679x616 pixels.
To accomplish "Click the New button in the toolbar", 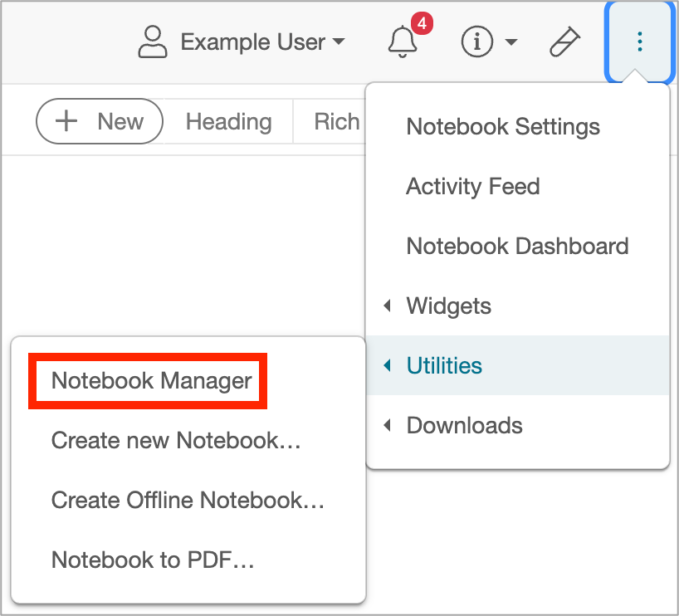I will [x=99, y=121].
